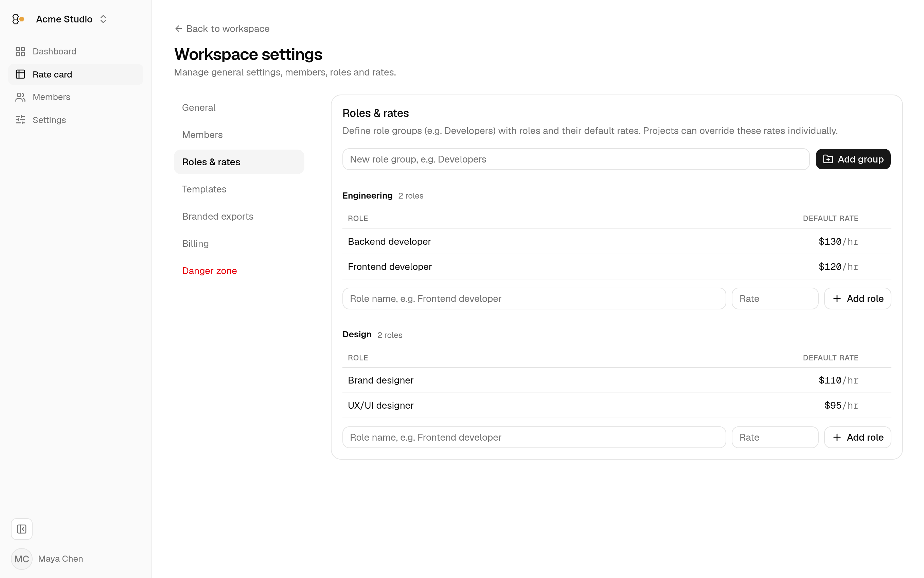Click the plus icon in Design Add role
This screenshot has width=924, height=578.
coord(837,437)
